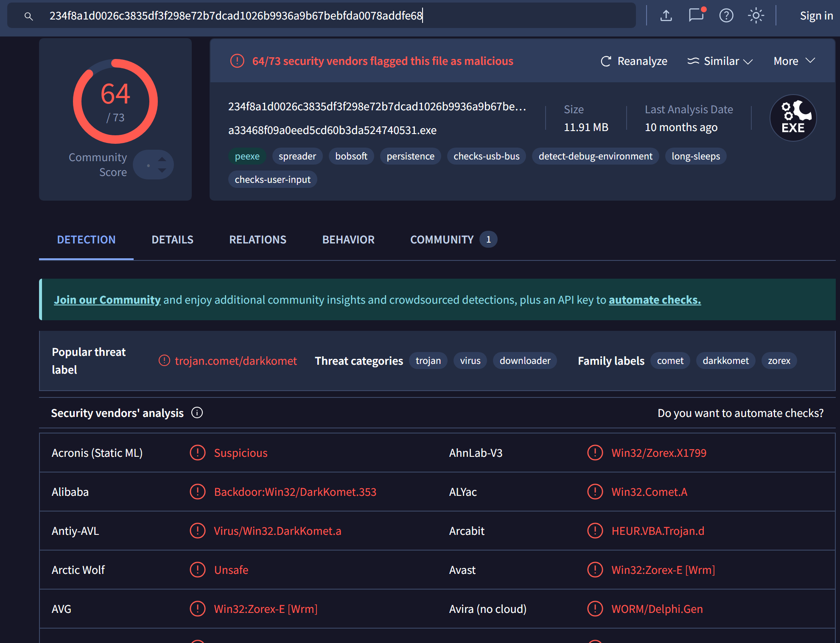This screenshot has width=840, height=643.
Task: Click alert icon beside trojan.comet/darkkomet label
Action: point(164,361)
